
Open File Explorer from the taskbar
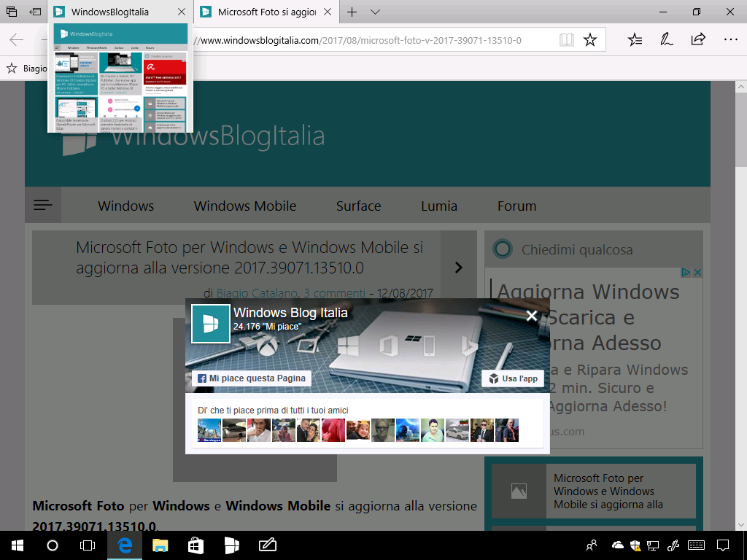point(160,545)
